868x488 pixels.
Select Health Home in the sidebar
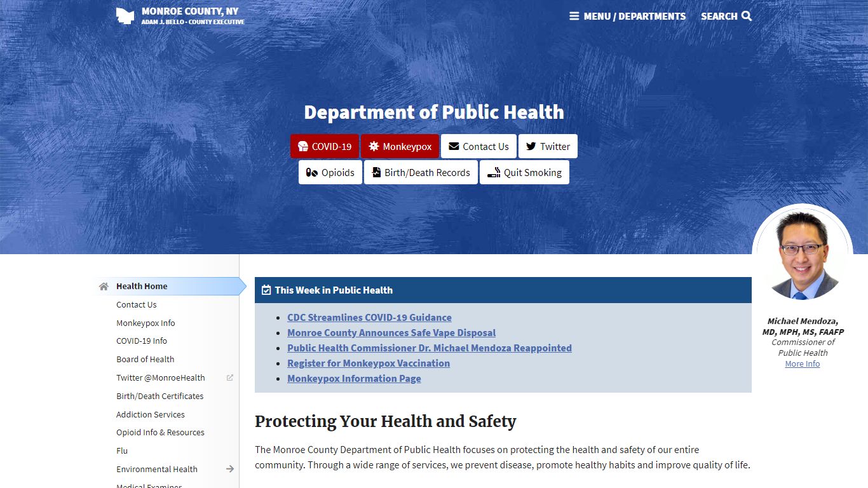(142, 287)
